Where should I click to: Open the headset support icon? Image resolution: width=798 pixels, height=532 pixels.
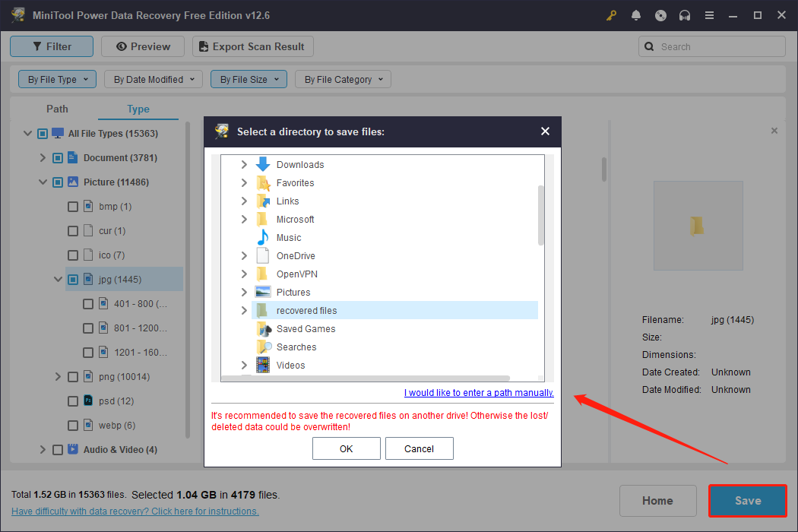click(x=685, y=14)
